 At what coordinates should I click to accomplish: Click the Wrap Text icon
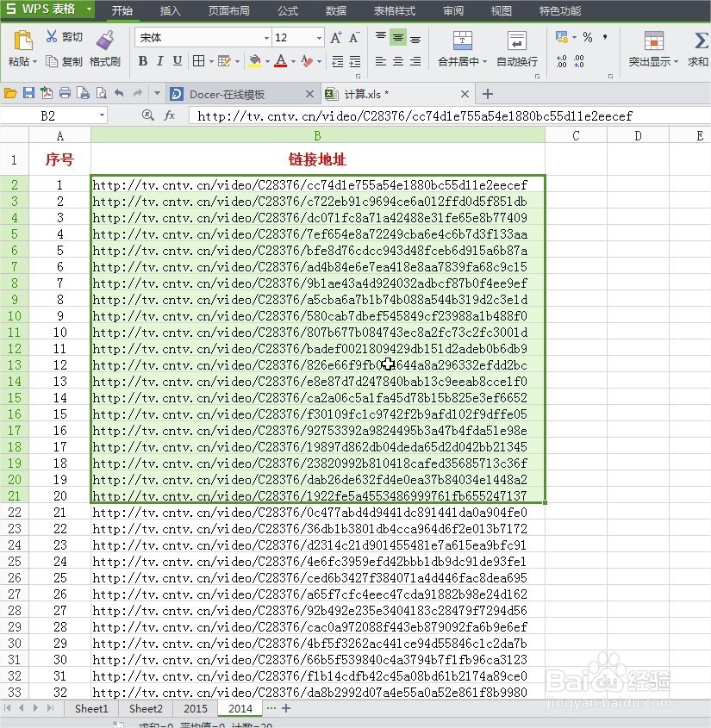coord(516,40)
